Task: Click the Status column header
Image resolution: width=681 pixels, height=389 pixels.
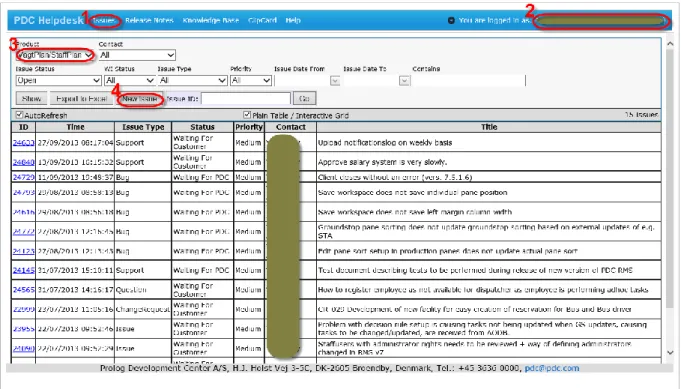Action: [x=202, y=127]
